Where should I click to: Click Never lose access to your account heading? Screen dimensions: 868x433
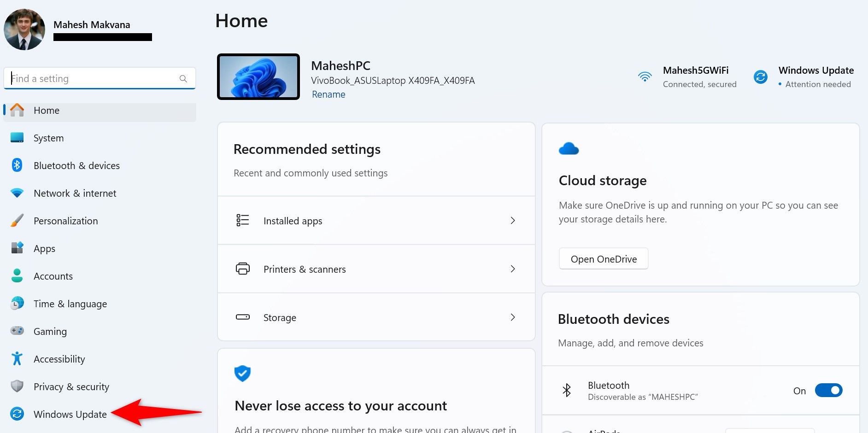pos(340,406)
